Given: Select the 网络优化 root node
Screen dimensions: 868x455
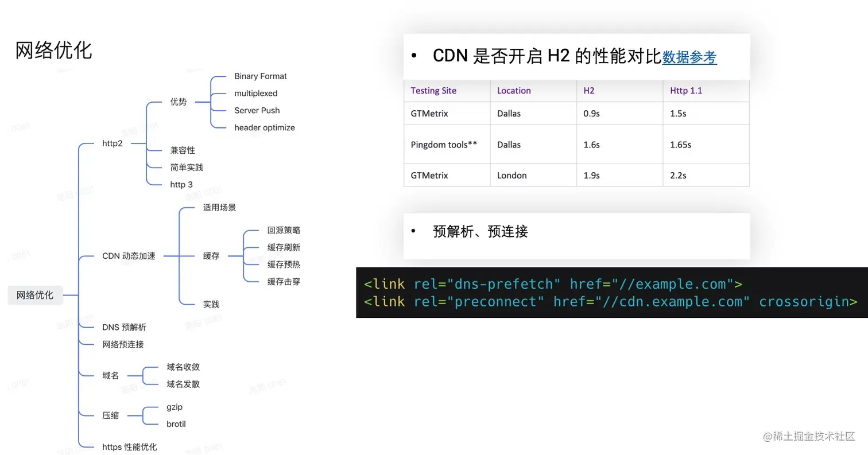Looking at the screenshot, I should [35, 295].
